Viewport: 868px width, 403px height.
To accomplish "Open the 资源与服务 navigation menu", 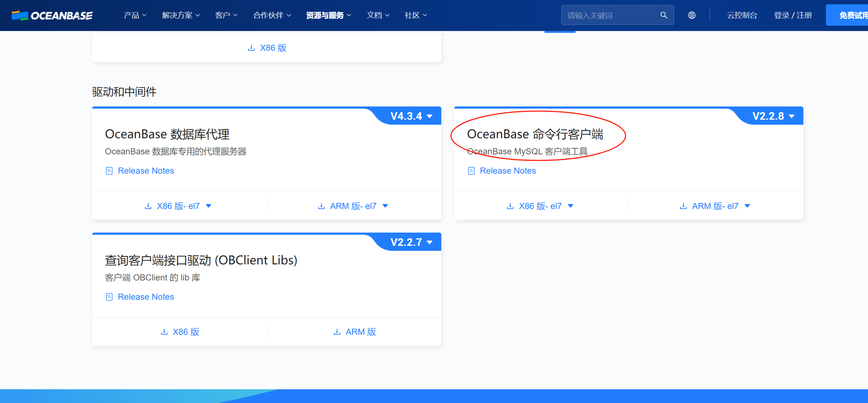I will [328, 15].
